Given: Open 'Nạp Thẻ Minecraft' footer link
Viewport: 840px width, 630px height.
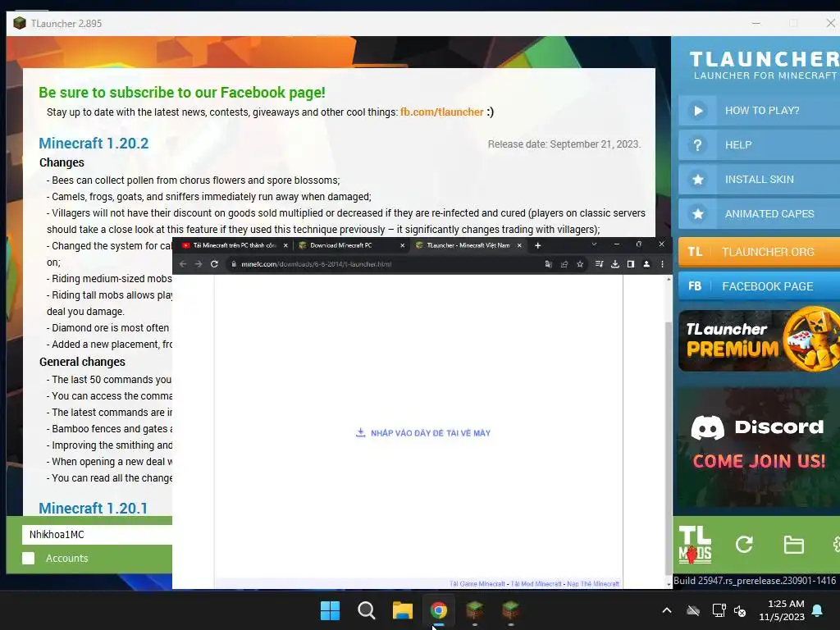Looking at the screenshot, I should coord(593,584).
